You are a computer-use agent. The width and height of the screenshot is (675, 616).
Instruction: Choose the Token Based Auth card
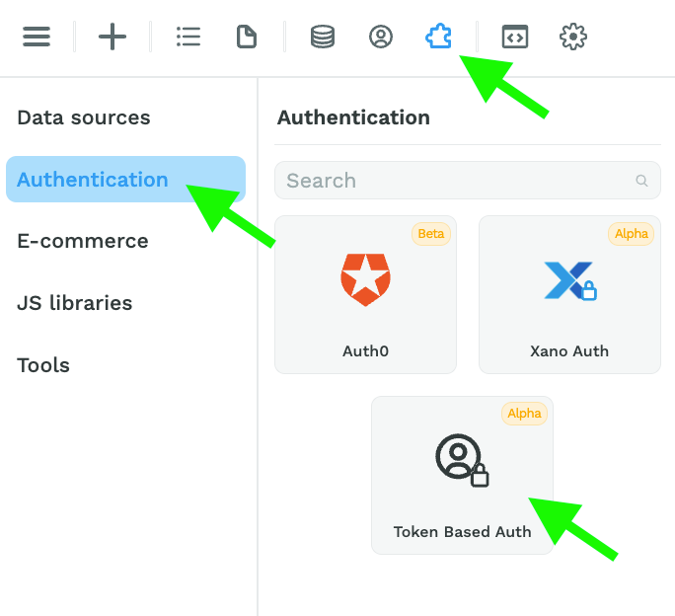(463, 475)
